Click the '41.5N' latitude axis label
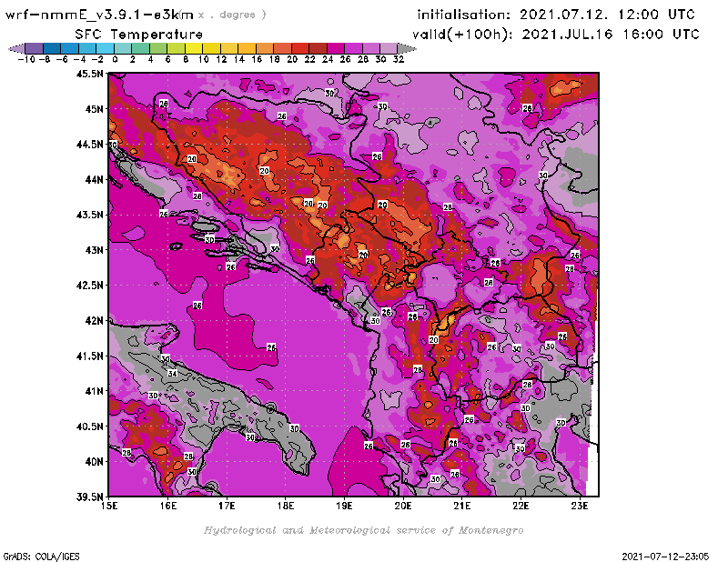This screenshot has height=562, width=728. click(x=89, y=356)
